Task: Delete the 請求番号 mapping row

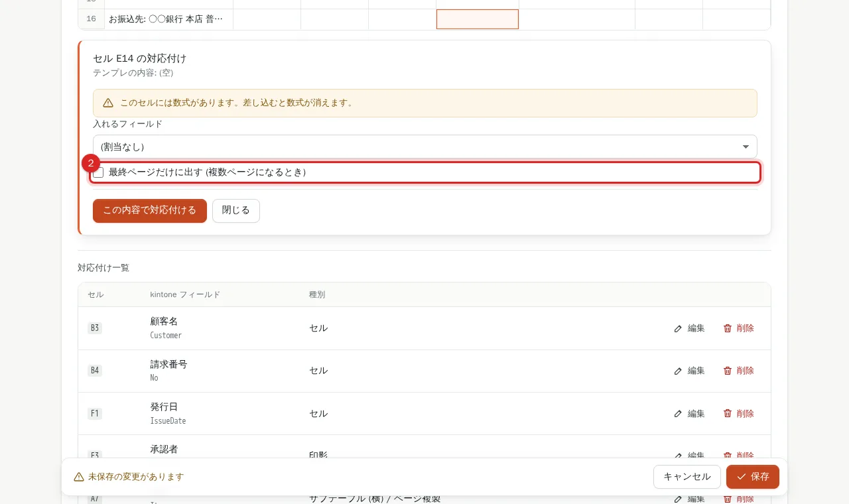Action: 738,371
